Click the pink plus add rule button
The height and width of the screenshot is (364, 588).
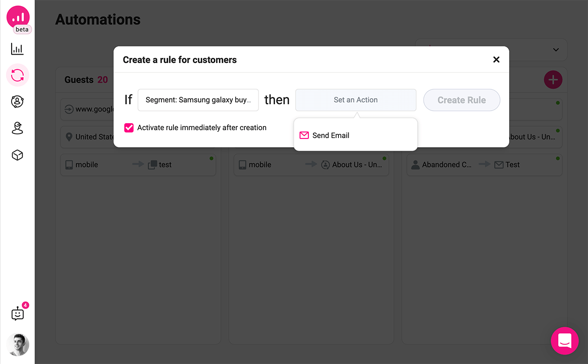pyautogui.click(x=553, y=80)
